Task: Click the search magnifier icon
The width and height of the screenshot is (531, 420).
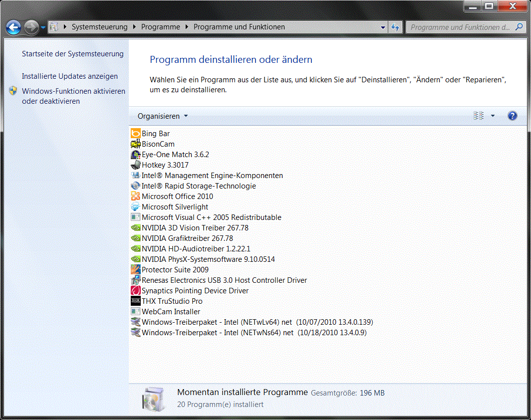Action: tap(519, 27)
